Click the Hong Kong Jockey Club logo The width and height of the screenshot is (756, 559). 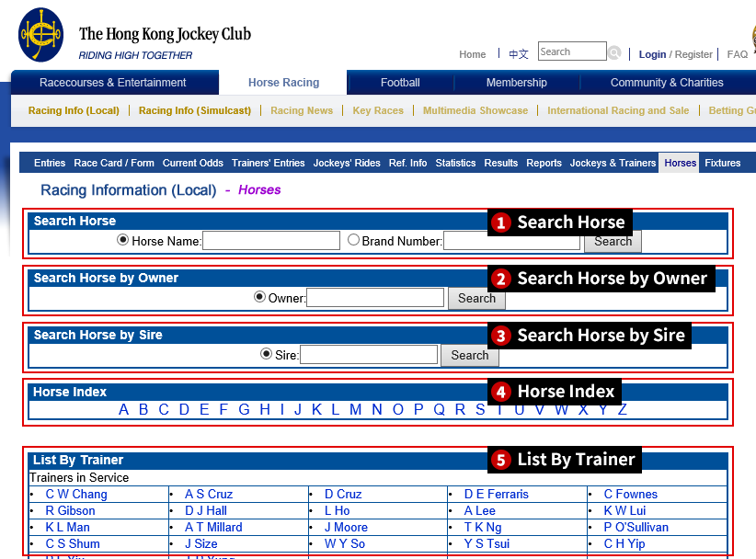coord(40,35)
